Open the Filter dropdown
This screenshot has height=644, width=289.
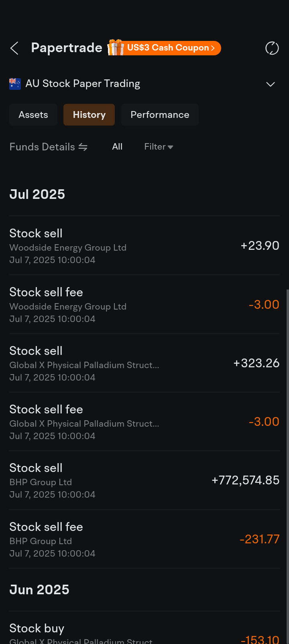point(159,147)
